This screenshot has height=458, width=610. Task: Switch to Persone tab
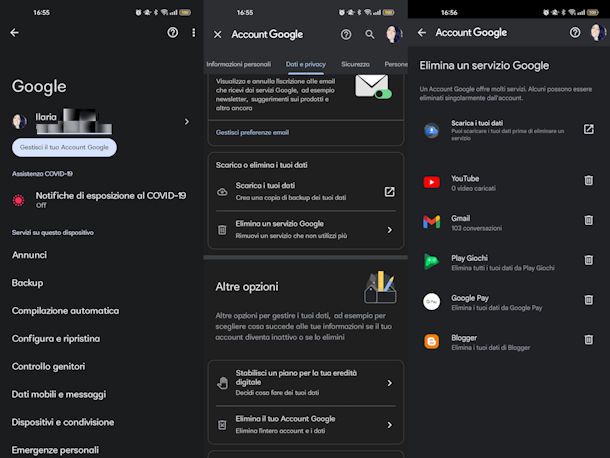click(x=396, y=64)
